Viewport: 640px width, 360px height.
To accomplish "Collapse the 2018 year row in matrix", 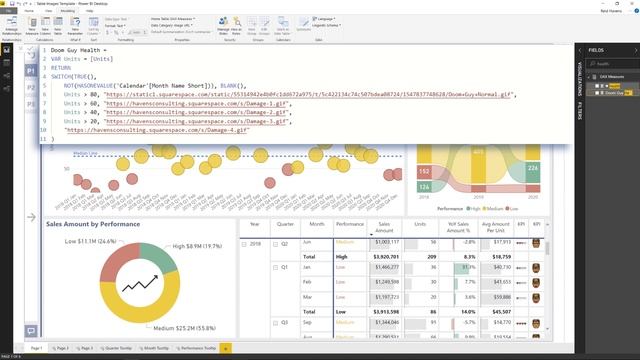I will (x=244, y=244).
